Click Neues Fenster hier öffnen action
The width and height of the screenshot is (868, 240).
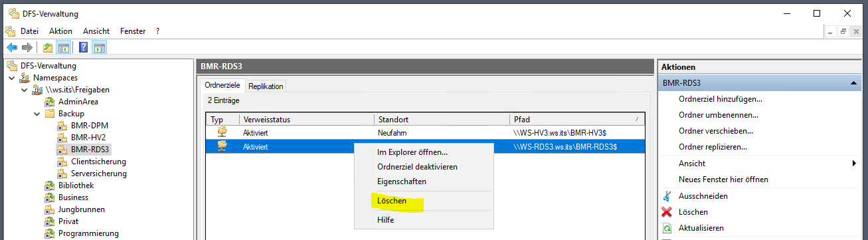pyautogui.click(x=723, y=180)
